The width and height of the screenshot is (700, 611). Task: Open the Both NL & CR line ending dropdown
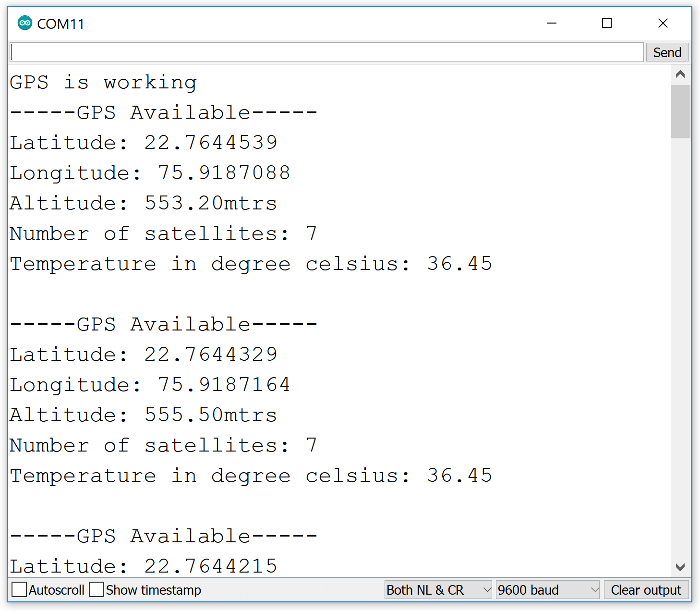(438, 589)
